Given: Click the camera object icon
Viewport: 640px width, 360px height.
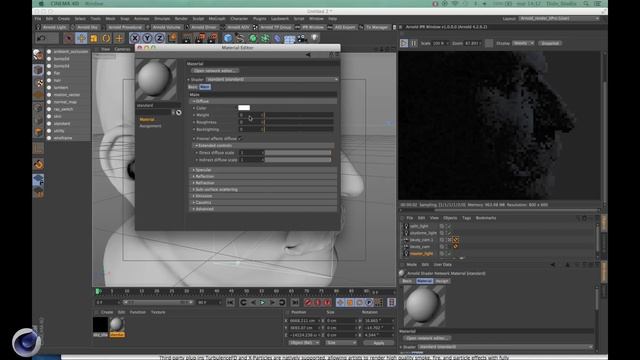Looking at the screenshot, I should point(302,38).
